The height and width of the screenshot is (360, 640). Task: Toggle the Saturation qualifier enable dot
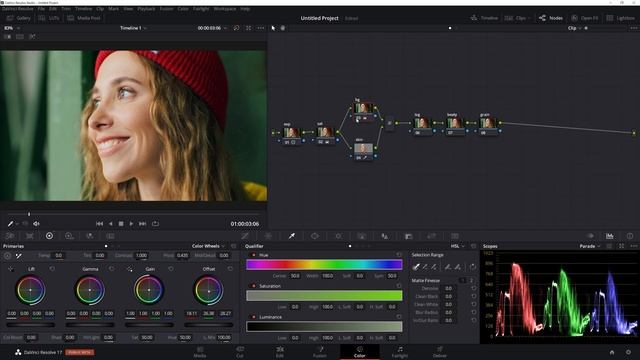point(253,286)
